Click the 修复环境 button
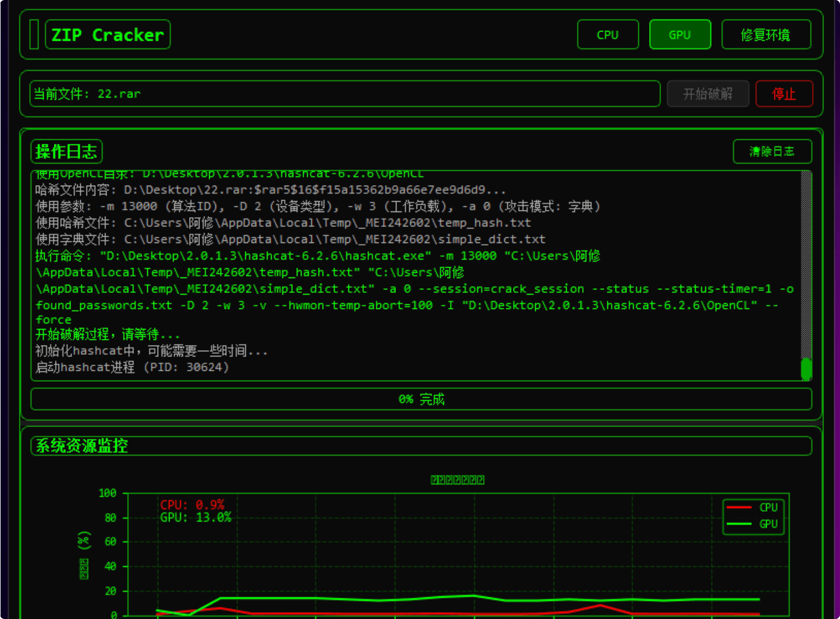840x619 pixels. (x=766, y=34)
